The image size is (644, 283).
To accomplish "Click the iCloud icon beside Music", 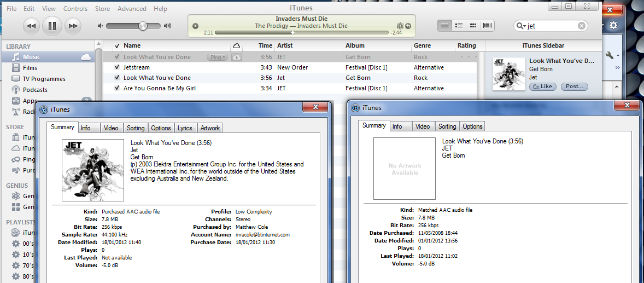I will [x=86, y=57].
